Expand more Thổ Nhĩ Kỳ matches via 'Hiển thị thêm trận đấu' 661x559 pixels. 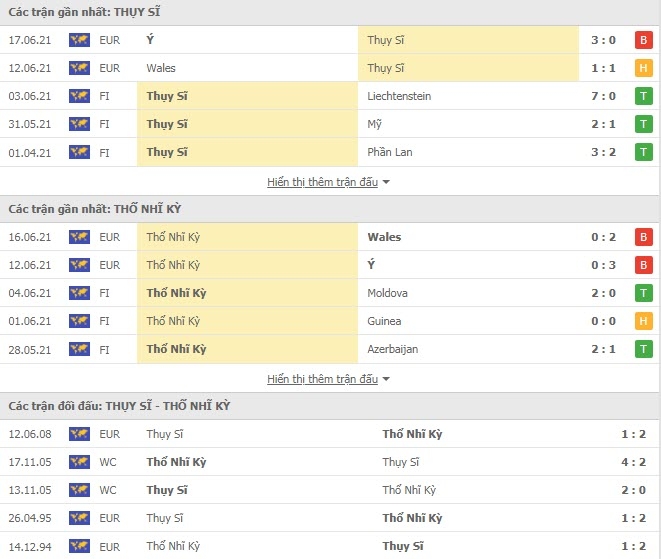pos(322,379)
